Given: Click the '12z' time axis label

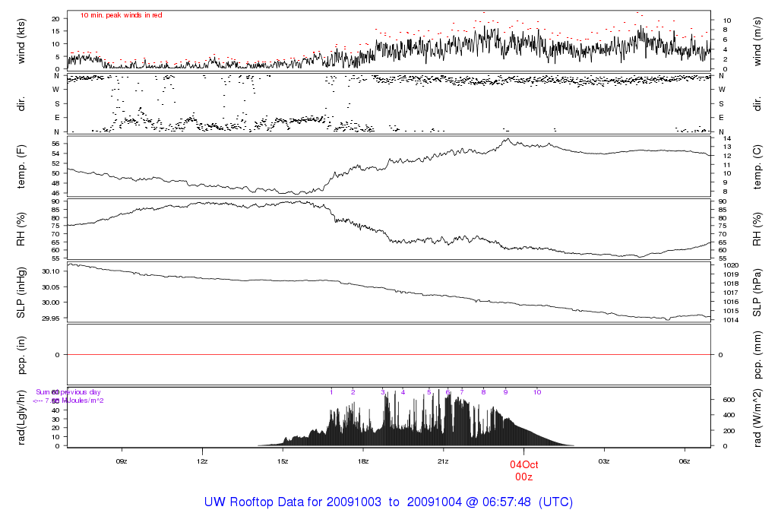Looking at the screenshot, I should [x=202, y=461].
